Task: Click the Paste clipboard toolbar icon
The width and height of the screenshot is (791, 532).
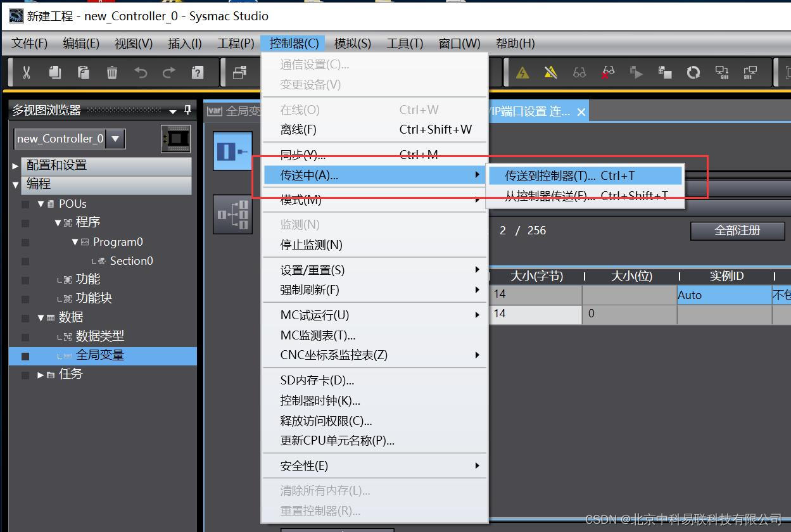Action: point(83,73)
